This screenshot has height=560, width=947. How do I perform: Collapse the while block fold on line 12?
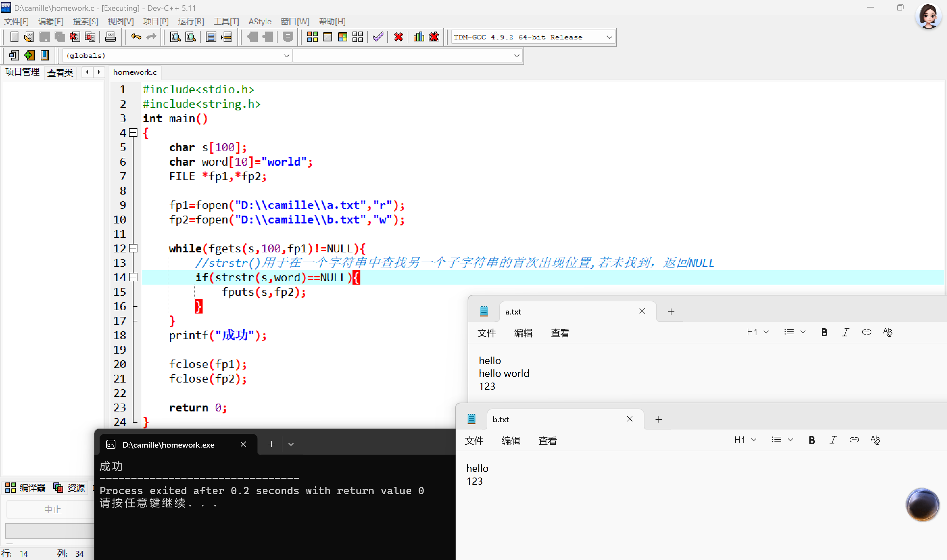coord(133,248)
